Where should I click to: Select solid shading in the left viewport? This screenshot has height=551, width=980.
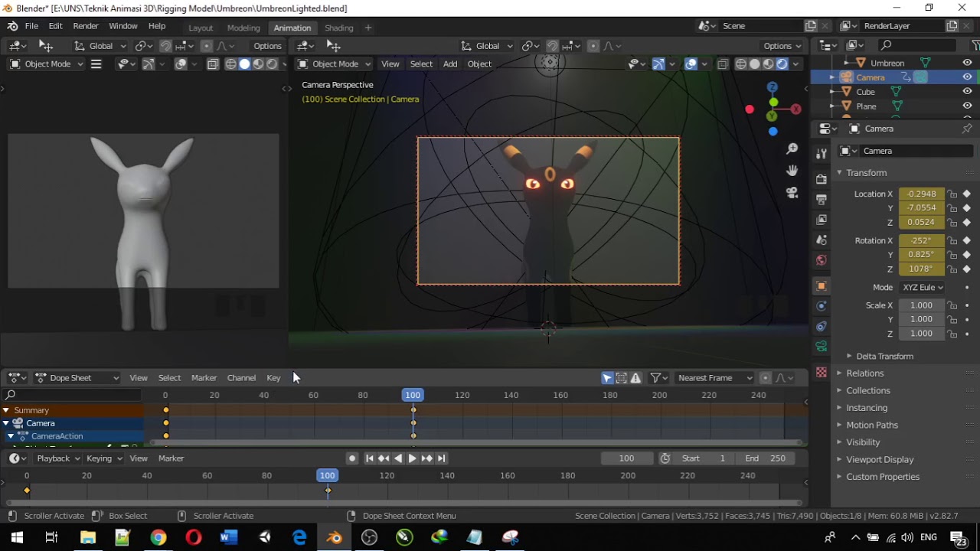(244, 64)
